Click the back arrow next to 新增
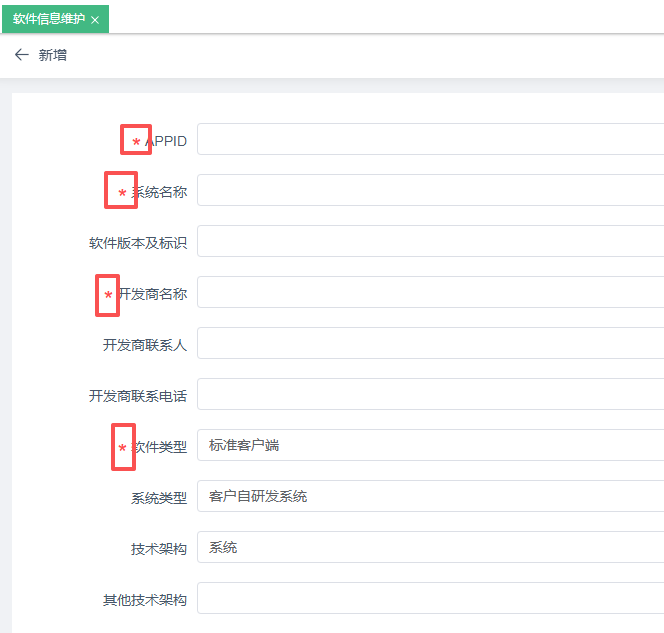Screen dimensions: 664x633 (22, 55)
